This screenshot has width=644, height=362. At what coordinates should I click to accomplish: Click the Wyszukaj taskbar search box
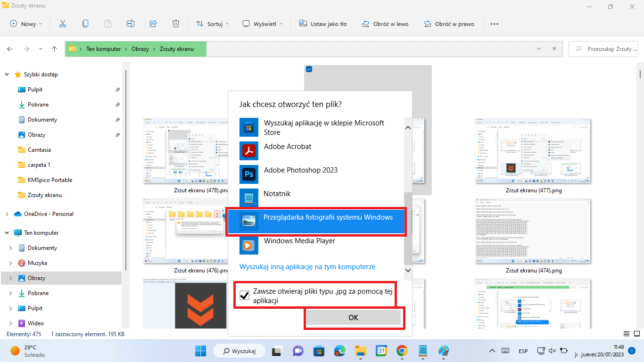coord(239,351)
